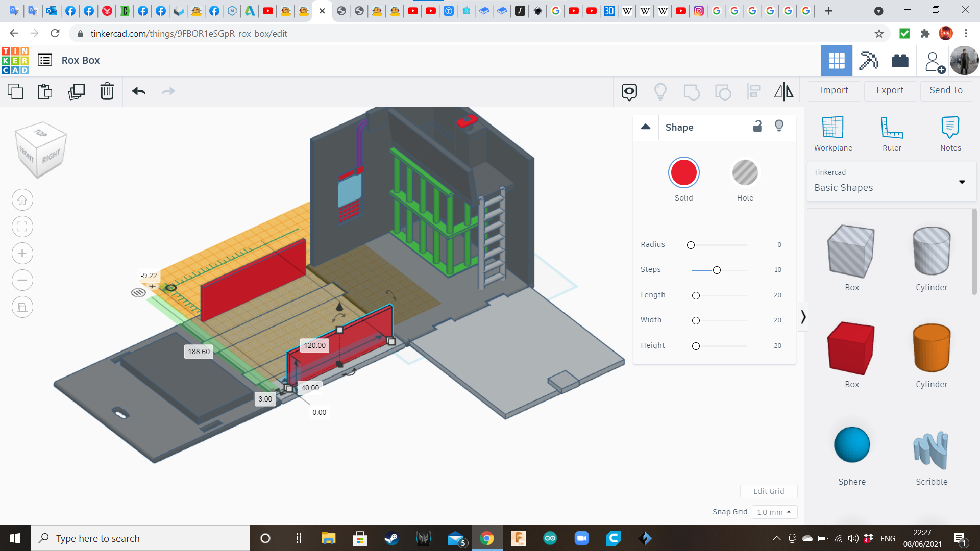The height and width of the screenshot is (551, 980).
Task: Zoom in with the plus button
Action: tap(22, 254)
